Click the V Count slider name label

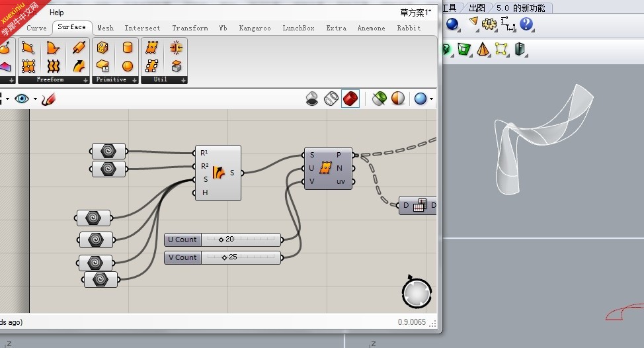(182, 257)
